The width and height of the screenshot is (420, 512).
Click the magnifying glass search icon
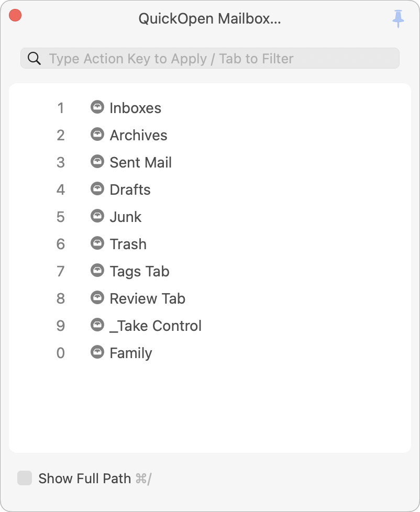(x=35, y=58)
